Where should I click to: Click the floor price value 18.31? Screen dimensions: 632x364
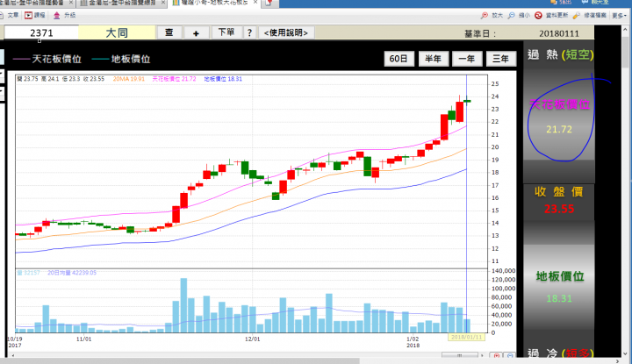pyautogui.click(x=559, y=298)
